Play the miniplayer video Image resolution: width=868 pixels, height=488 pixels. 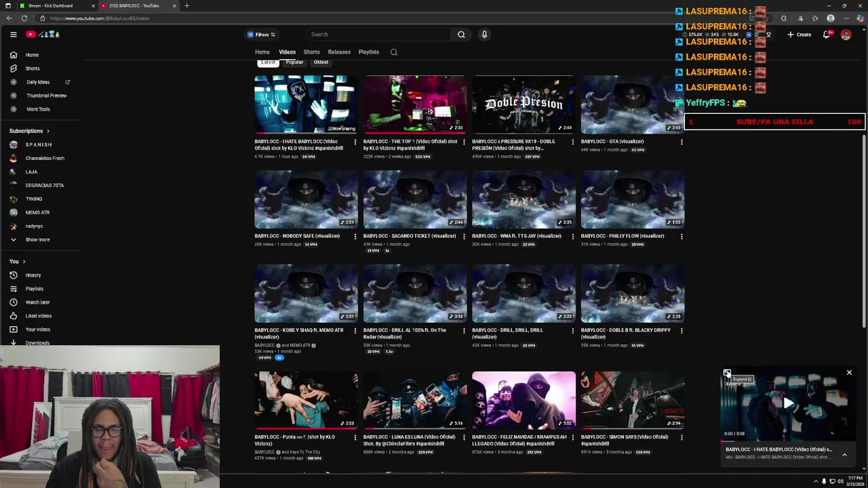(x=788, y=403)
